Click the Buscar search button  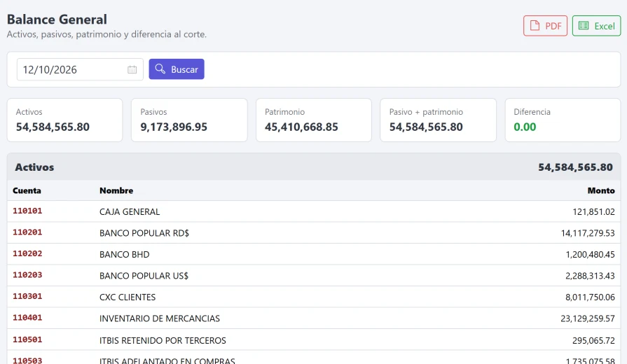click(177, 69)
